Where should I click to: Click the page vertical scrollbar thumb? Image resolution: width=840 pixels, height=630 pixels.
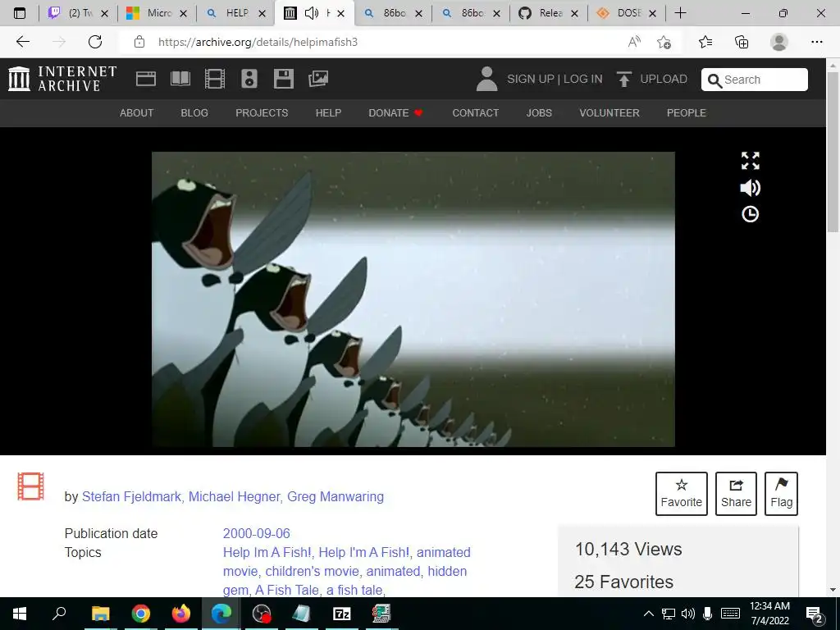point(833,152)
